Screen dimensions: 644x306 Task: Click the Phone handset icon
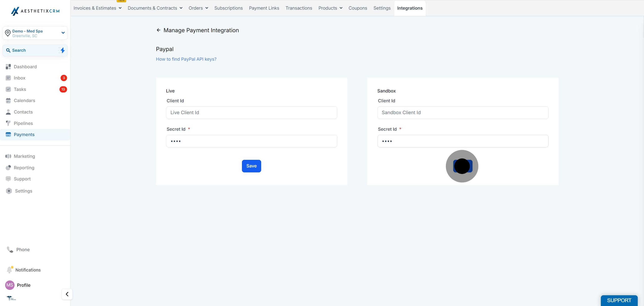pyautogui.click(x=10, y=249)
